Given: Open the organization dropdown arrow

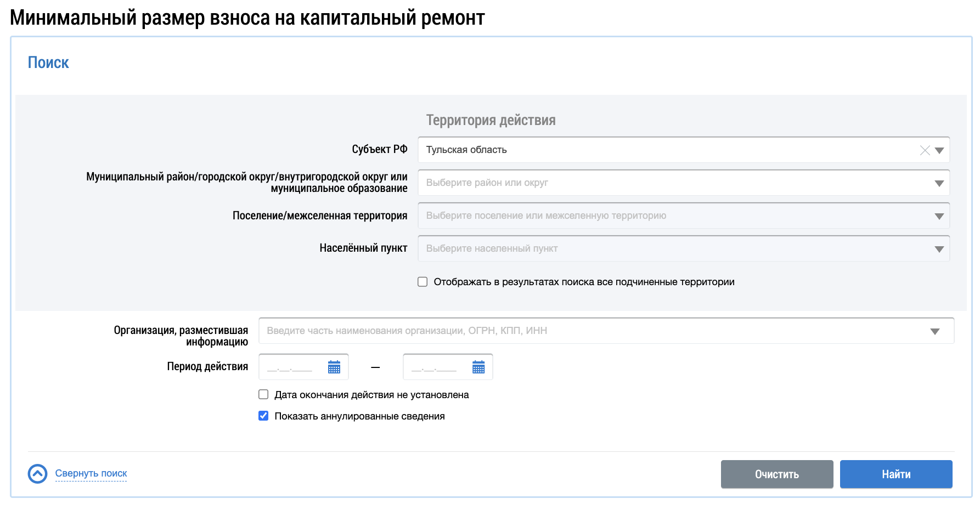Looking at the screenshot, I should [x=935, y=331].
